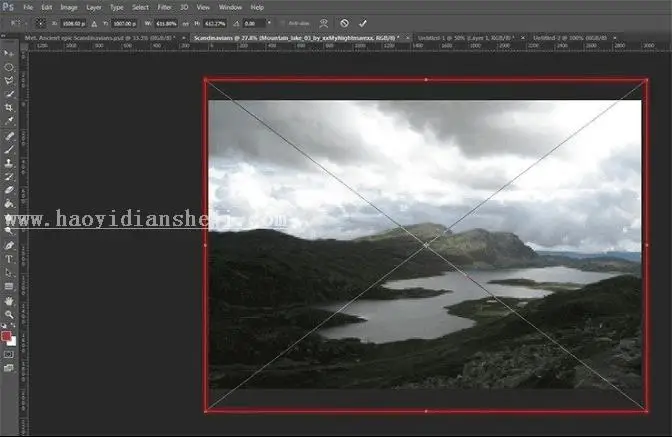
Task: Select the Healing Brush tool
Action: pyautogui.click(x=9, y=136)
